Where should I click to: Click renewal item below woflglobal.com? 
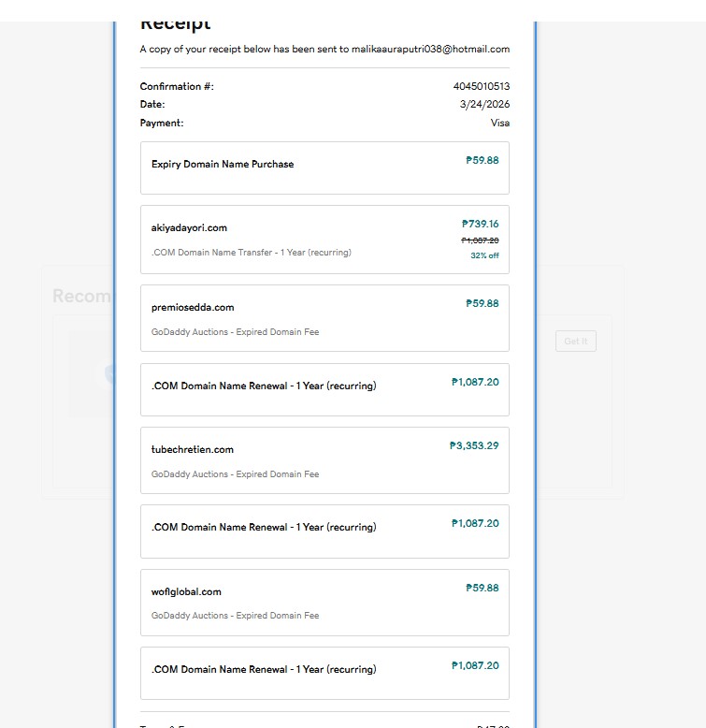point(264,670)
